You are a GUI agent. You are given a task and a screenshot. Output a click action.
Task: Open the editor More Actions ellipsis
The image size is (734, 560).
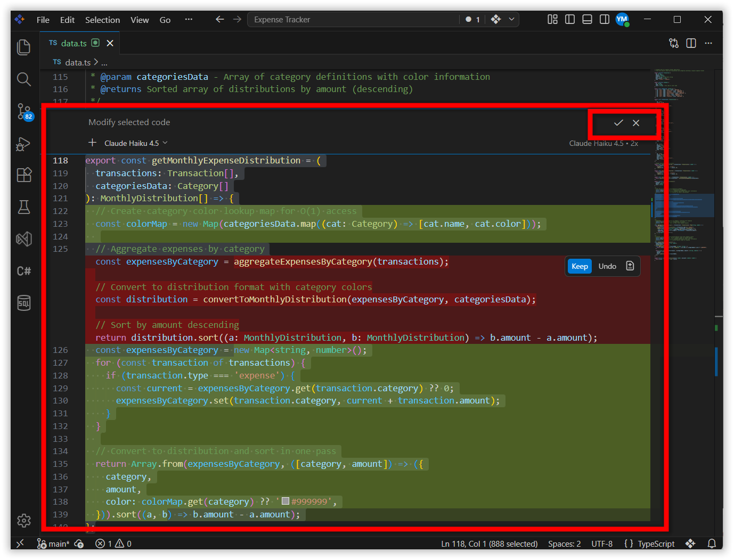[708, 43]
